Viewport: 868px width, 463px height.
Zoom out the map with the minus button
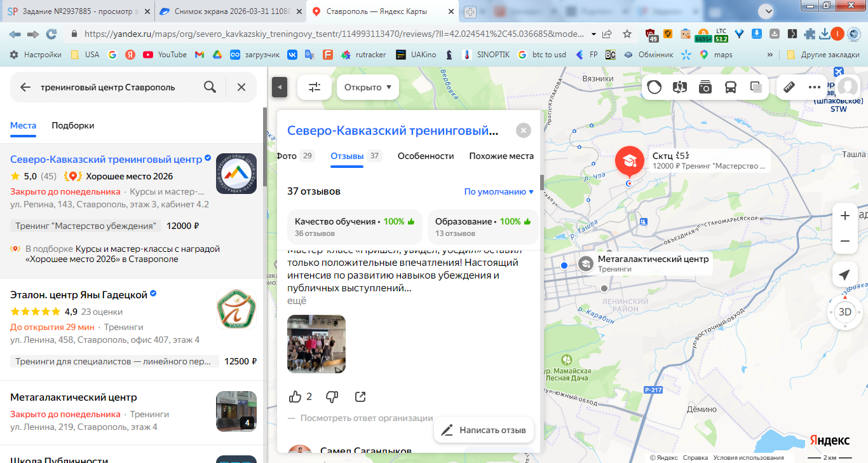click(x=845, y=242)
